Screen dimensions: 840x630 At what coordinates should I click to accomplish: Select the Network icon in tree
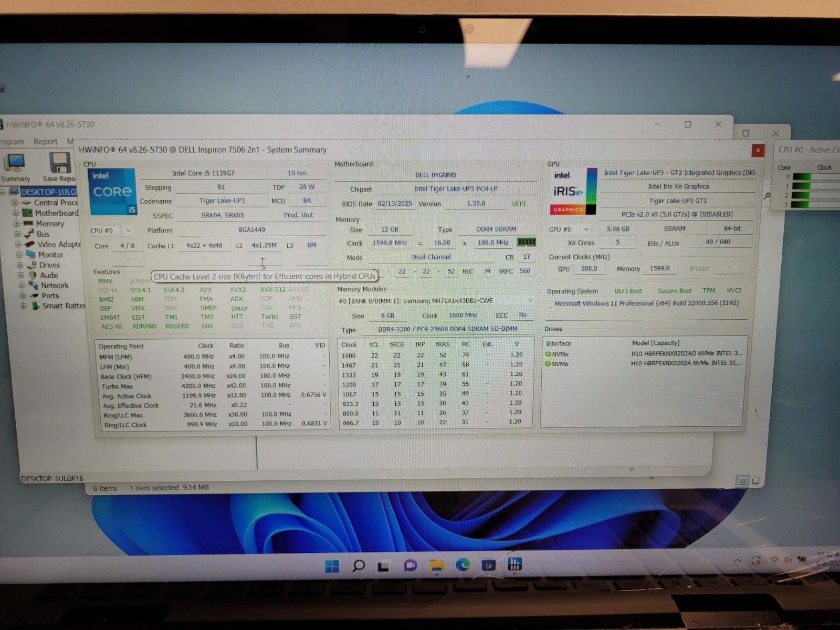pos(34,285)
